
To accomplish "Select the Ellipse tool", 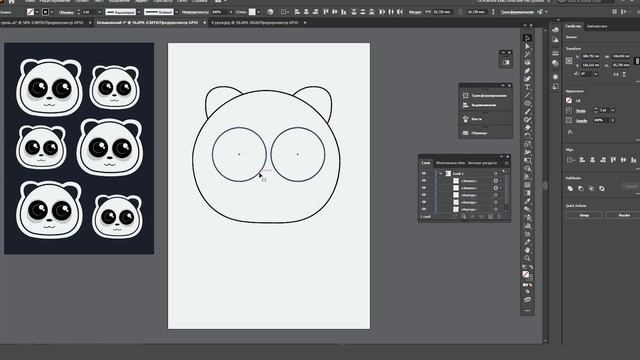I will pyautogui.click(x=527, y=103).
